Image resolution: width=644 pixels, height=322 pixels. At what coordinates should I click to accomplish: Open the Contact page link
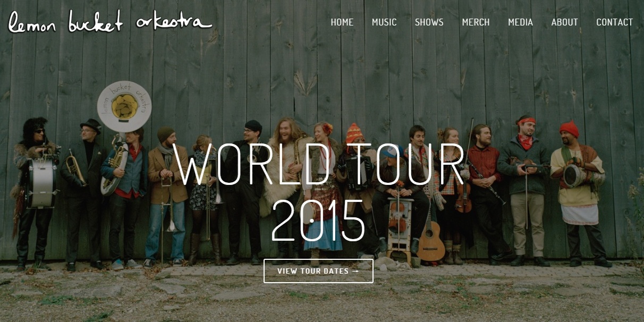[x=615, y=22]
